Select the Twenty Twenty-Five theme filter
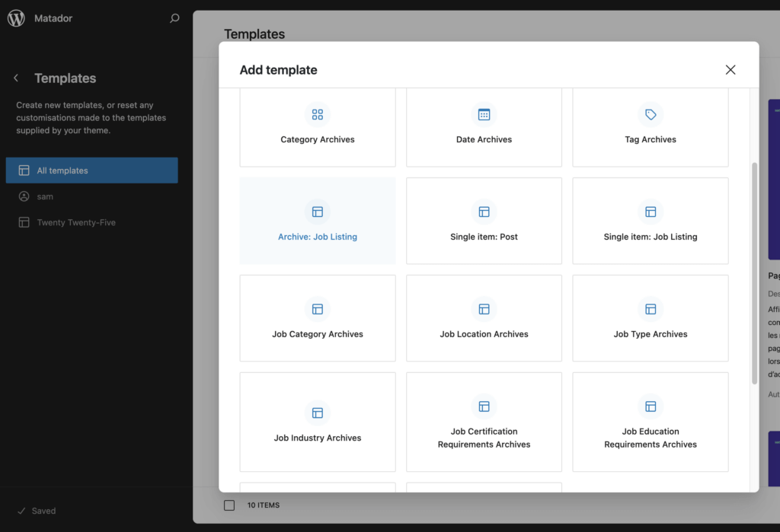The width and height of the screenshot is (780, 532). tap(76, 222)
